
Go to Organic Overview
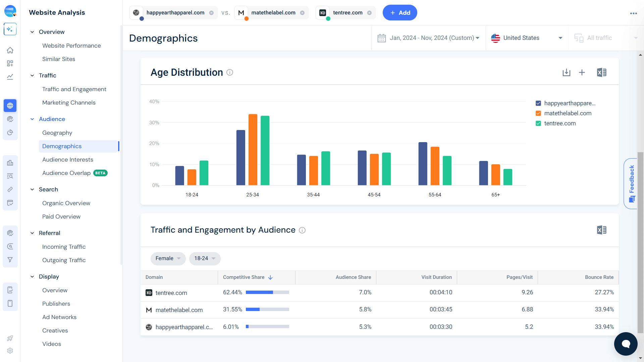click(x=66, y=203)
